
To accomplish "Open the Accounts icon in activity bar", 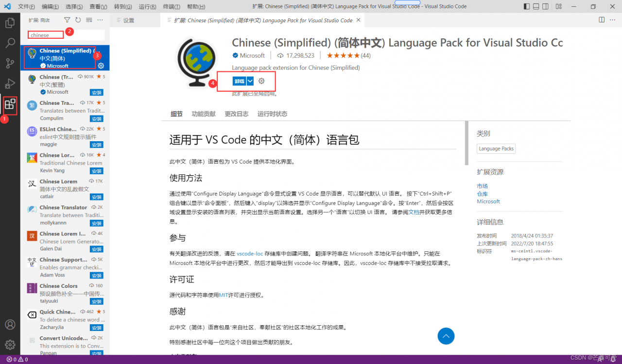I will [x=10, y=324].
